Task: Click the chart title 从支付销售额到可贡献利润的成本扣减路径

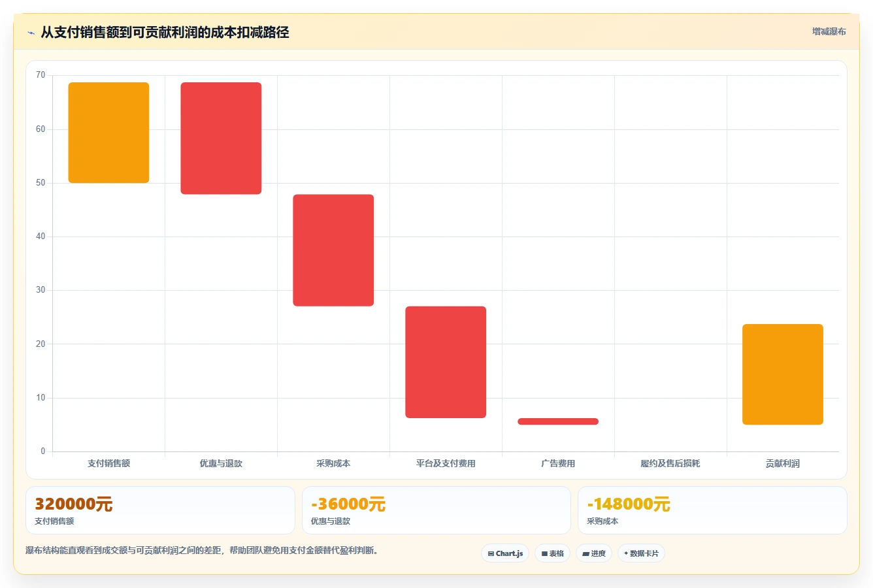Action: (x=165, y=33)
